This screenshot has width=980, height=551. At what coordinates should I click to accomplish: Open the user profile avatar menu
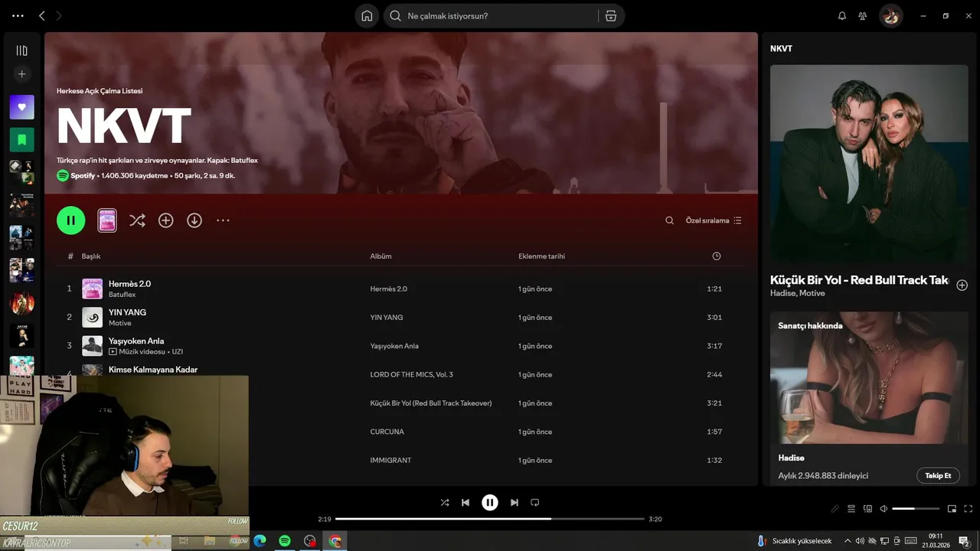[890, 16]
